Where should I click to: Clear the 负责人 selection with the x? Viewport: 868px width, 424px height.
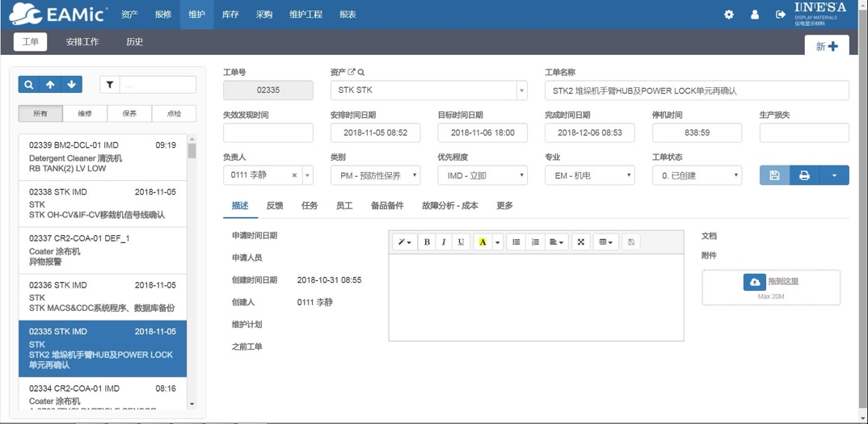point(294,175)
